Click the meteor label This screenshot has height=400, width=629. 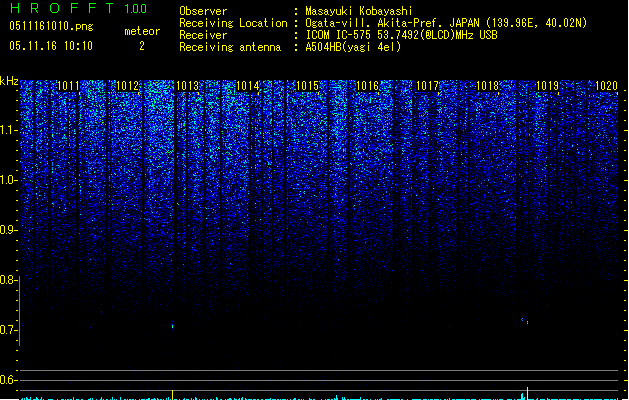(142, 31)
